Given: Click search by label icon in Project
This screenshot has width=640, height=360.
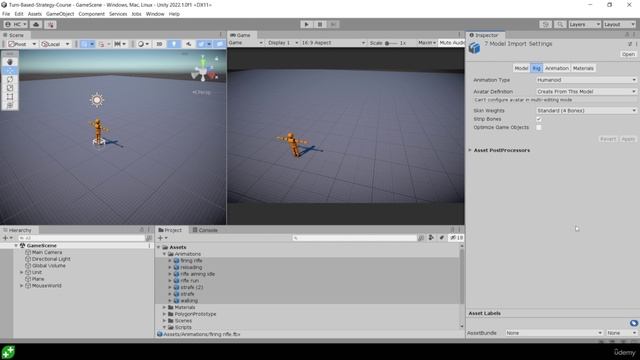Looking at the screenshot, I should 442,238.
